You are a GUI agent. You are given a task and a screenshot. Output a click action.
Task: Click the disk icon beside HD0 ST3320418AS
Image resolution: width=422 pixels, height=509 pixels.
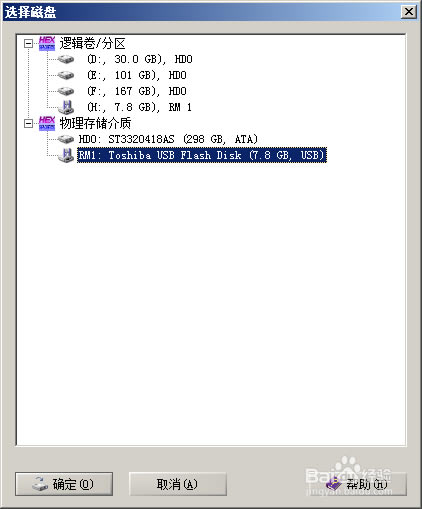(66, 139)
